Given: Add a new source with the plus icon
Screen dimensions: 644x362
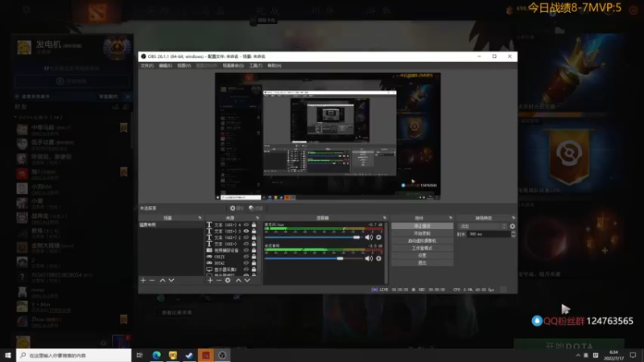Looking at the screenshot, I should click(x=210, y=280).
